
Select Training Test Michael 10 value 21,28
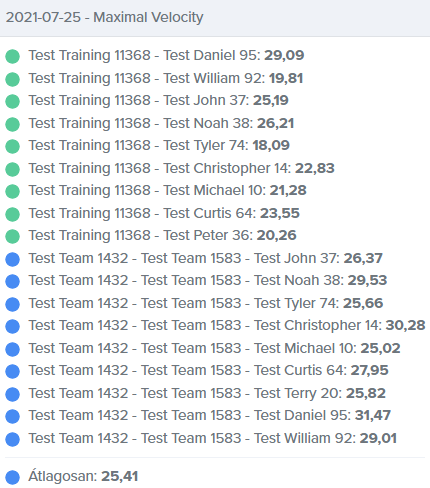coord(288,190)
